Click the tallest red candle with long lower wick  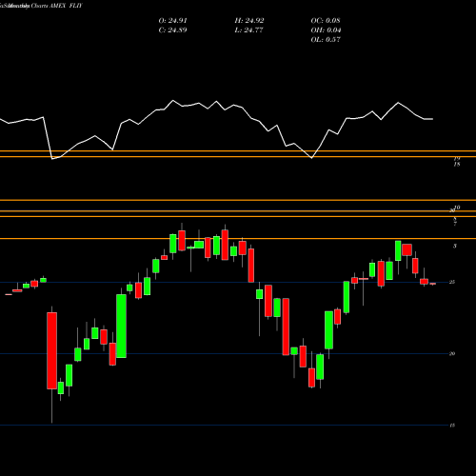[x=52, y=350]
